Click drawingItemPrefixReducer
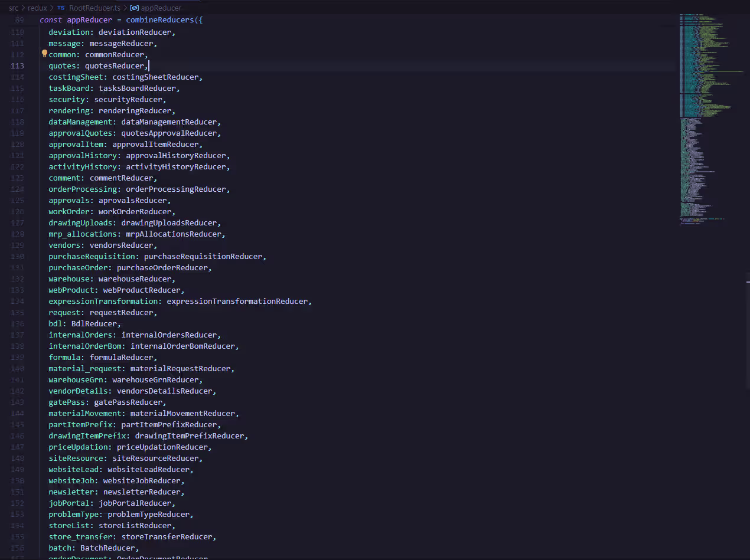750x560 pixels. tap(190, 435)
